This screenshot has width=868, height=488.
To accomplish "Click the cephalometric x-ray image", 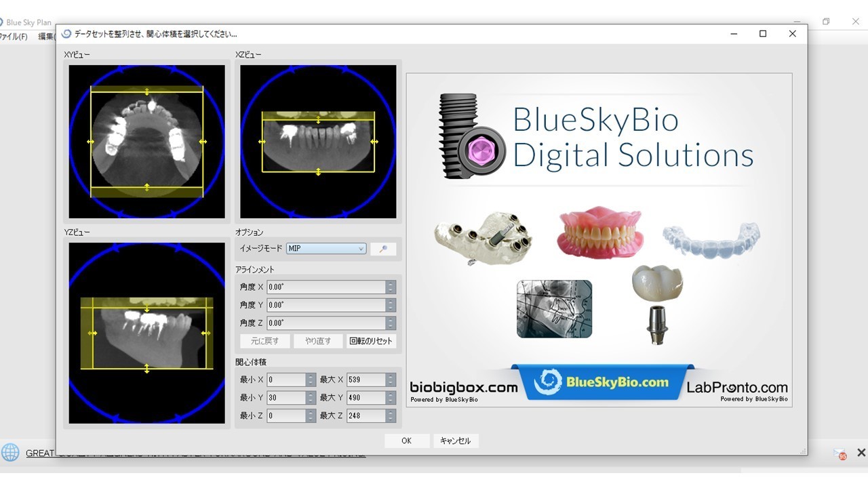I will coord(554,309).
